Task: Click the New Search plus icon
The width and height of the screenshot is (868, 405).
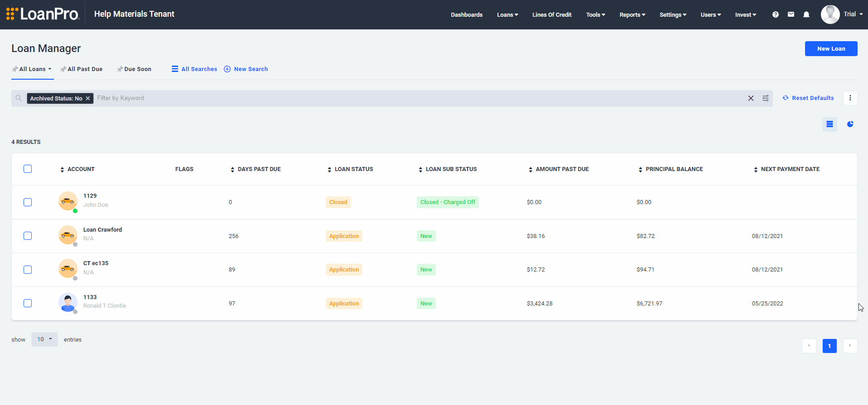Action: point(227,69)
